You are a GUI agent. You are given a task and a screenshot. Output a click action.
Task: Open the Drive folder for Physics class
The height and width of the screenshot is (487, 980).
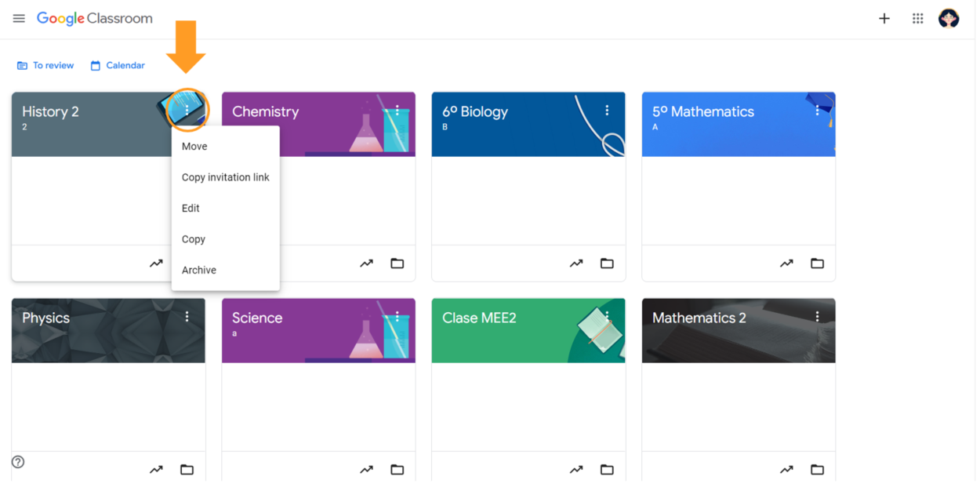pos(187,470)
